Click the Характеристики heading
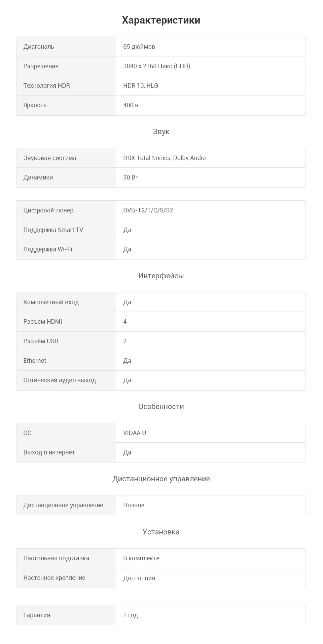This screenshot has width=323, height=644. tap(161, 20)
